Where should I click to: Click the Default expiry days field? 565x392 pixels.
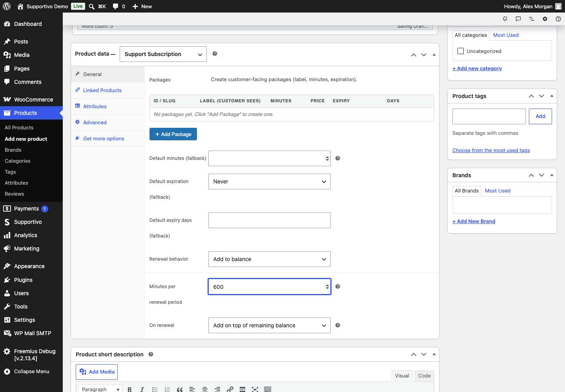[x=269, y=220]
